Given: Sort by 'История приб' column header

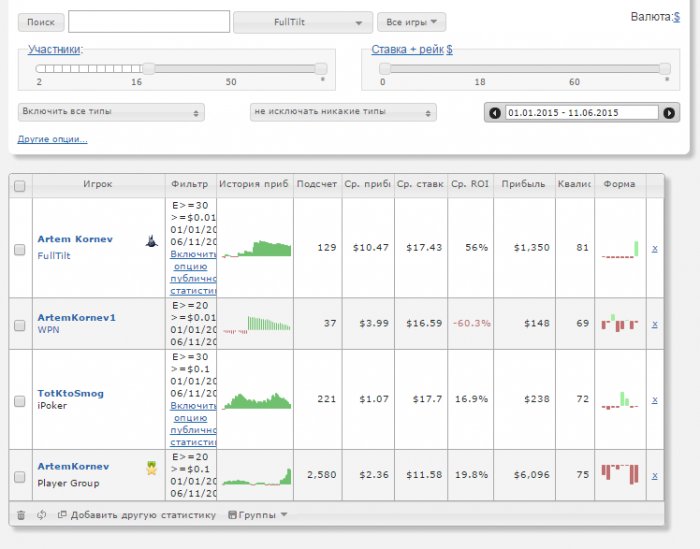Looking at the screenshot, I should point(254,185).
